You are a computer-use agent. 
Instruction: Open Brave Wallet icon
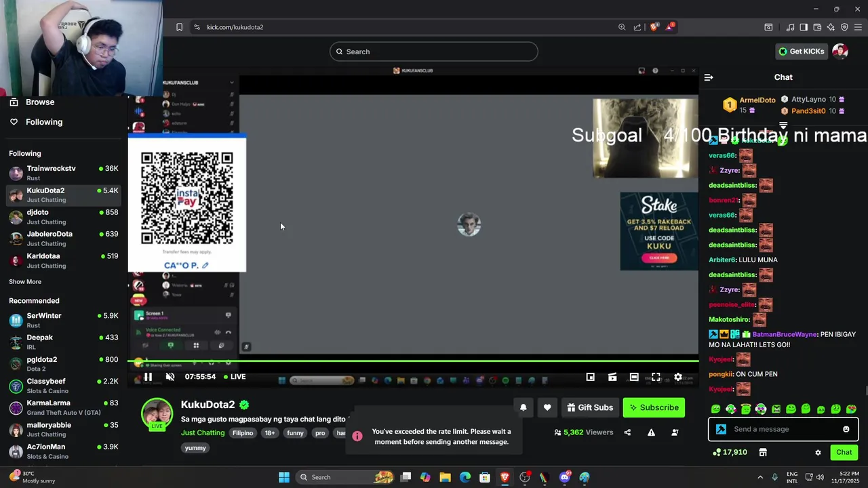pyautogui.click(x=817, y=27)
